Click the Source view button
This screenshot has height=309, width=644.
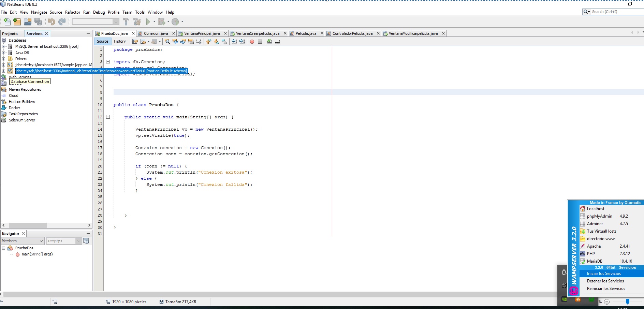point(102,41)
